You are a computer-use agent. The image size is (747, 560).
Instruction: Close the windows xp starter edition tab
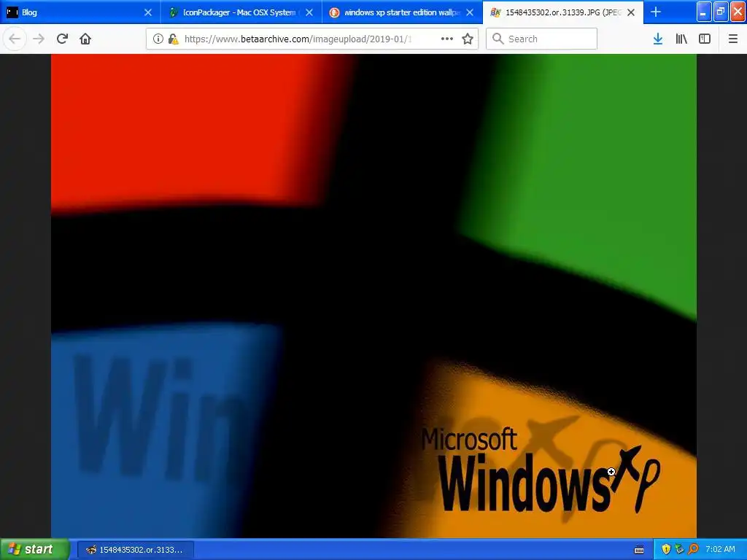[470, 12]
